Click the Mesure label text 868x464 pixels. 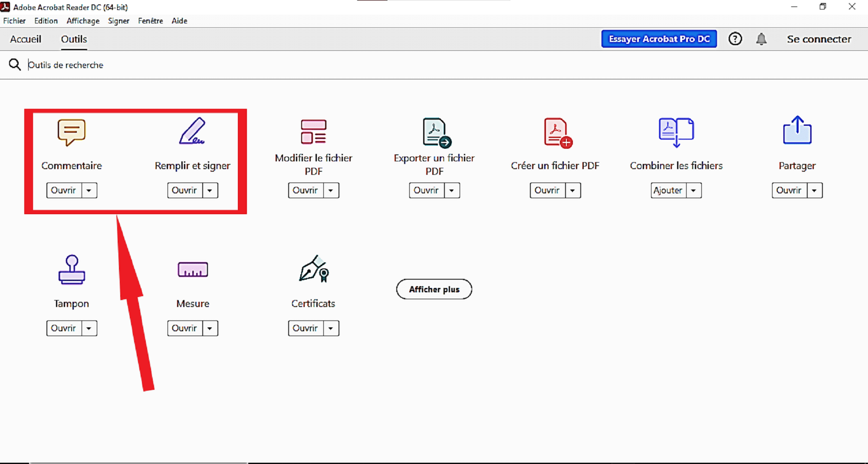(193, 304)
